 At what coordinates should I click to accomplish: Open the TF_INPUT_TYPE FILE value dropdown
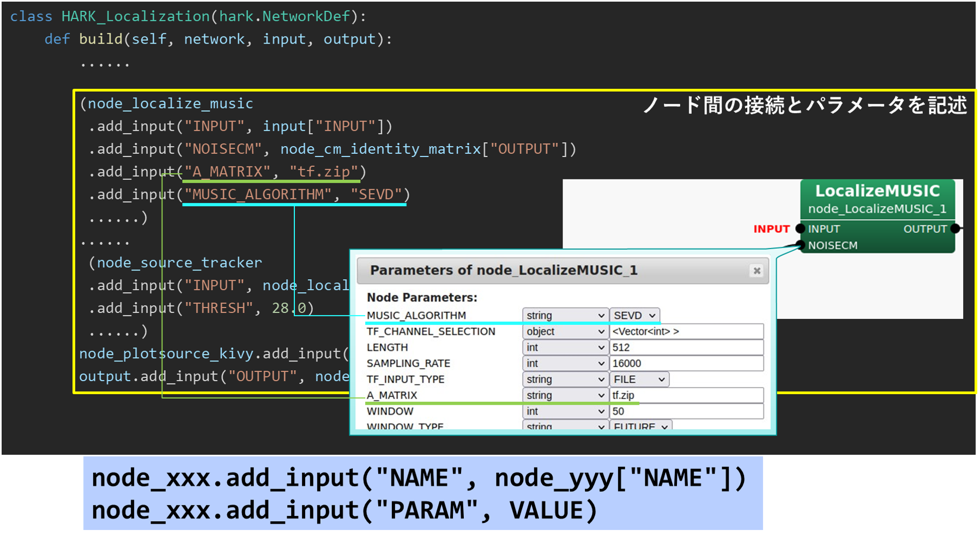[639, 380]
